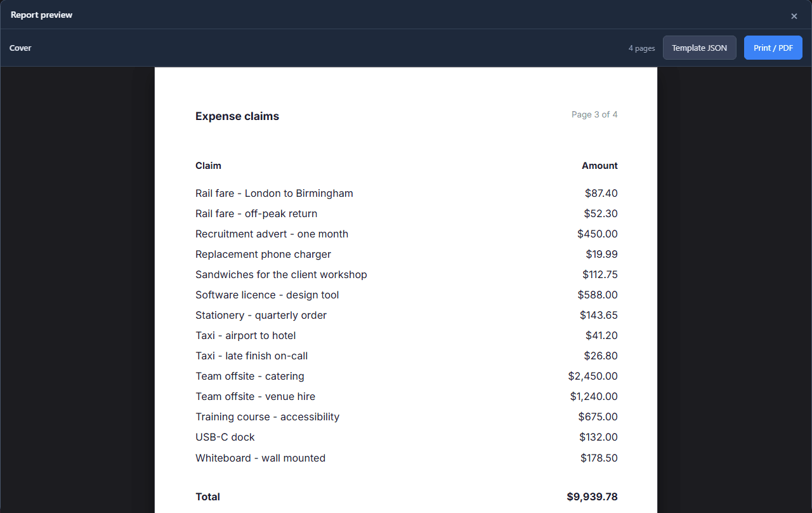Select 'Training course - accessibility' claim
This screenshot has height=513, width=812.
pyautogui.click(x=267, y=416)
